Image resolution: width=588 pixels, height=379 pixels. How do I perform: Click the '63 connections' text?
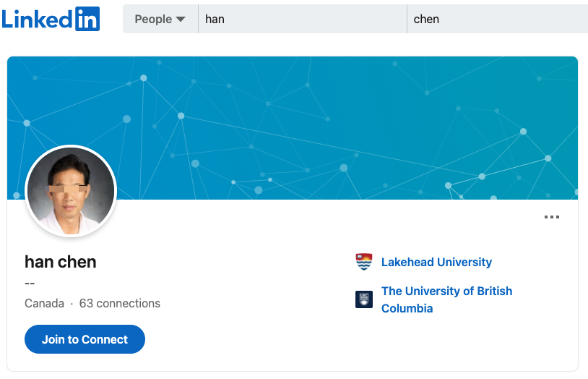[120, 303]
